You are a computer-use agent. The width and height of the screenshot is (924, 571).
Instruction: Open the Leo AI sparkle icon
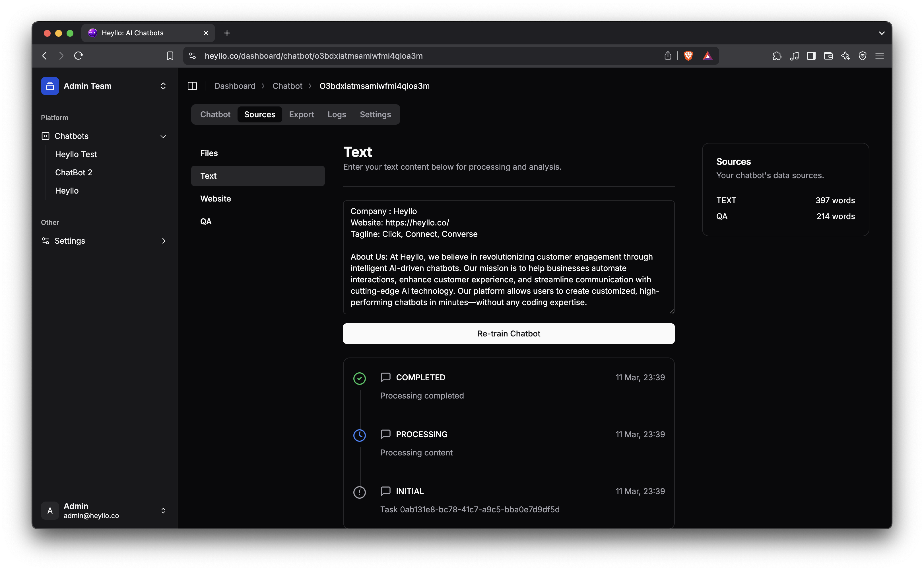point(845,56)
